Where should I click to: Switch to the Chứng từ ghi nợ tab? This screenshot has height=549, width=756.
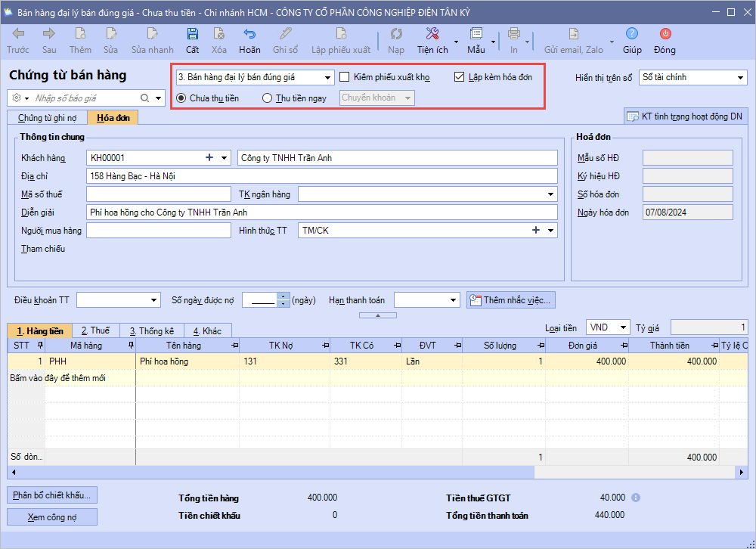[46, 117]
